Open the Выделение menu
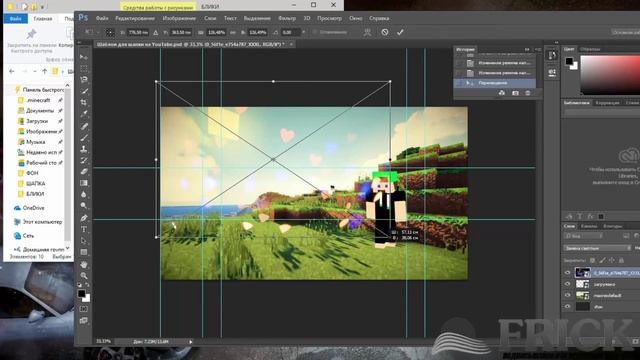This screenshot has width=640, height=360. click(257, 18)
